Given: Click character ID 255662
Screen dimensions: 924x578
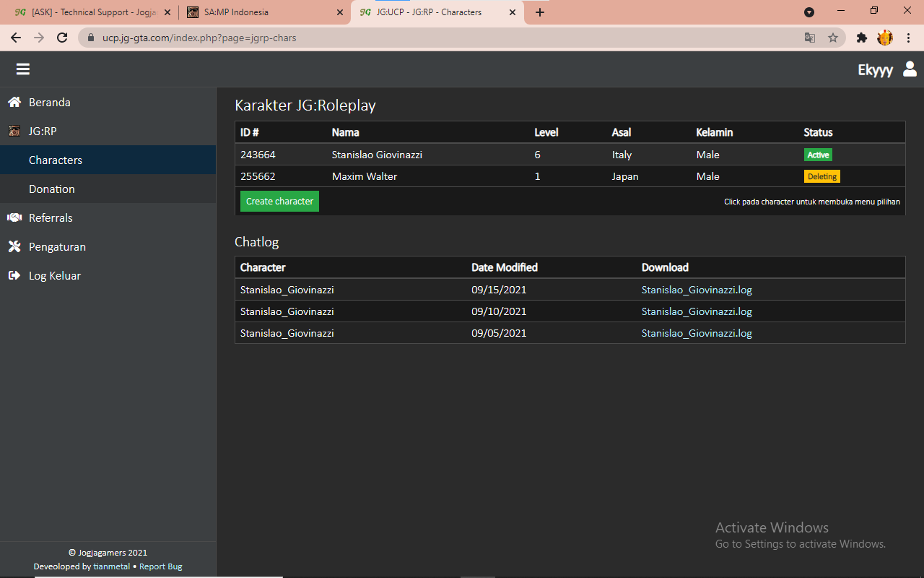Looking at the screenshot, I should (258, 176).
